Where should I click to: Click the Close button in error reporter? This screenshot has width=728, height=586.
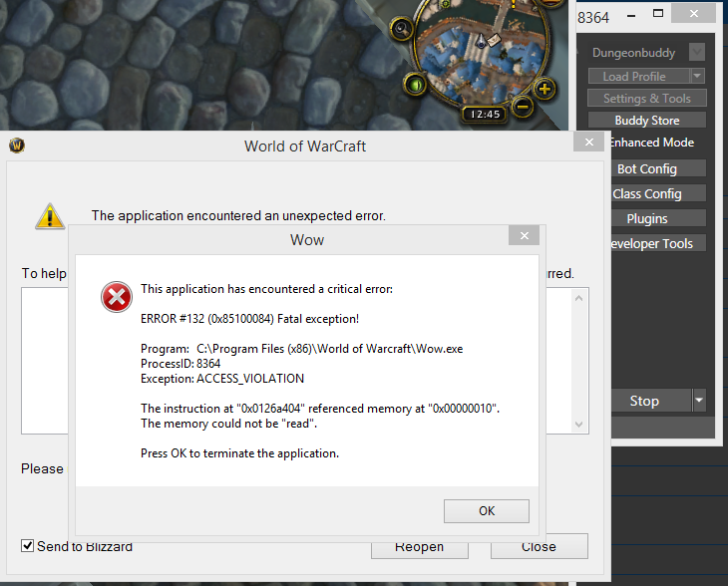point(540,547)
